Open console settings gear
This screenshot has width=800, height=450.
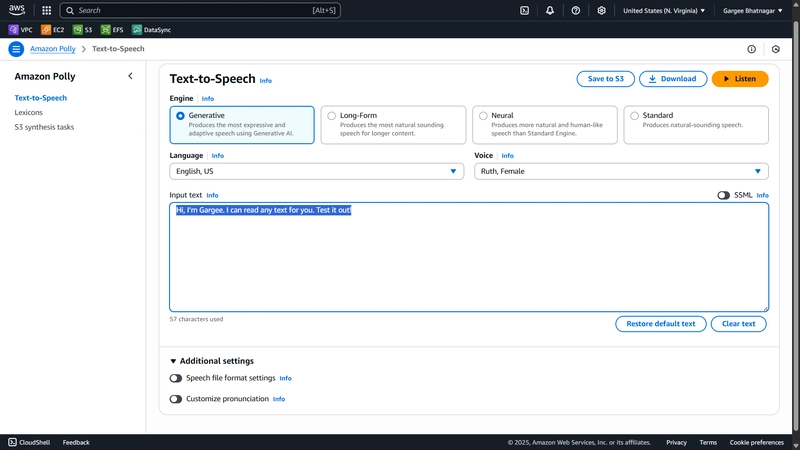(x=601, y=10)
